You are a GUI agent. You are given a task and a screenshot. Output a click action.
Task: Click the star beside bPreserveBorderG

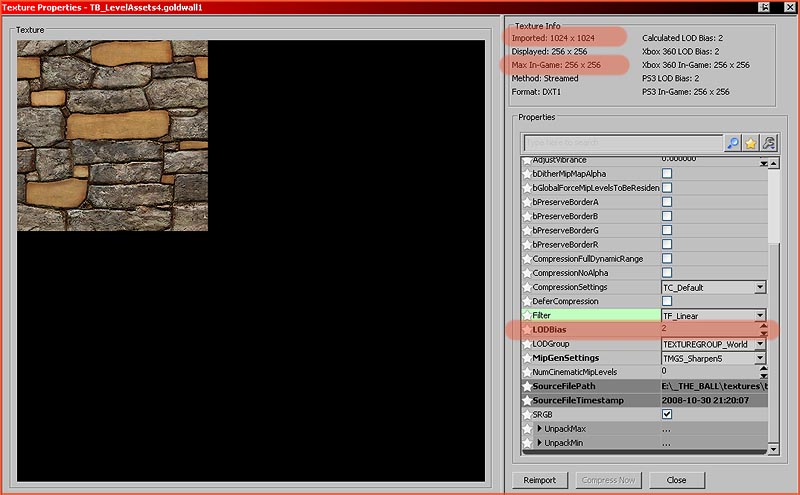click(527, 230)
